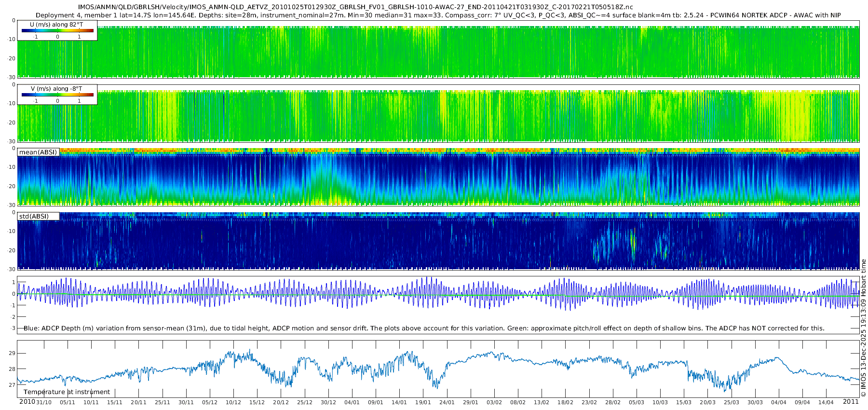This screenshot has height=410, width=868.
Task: Click the "27" tick on the temperature axis
Action: pos(12,385)
